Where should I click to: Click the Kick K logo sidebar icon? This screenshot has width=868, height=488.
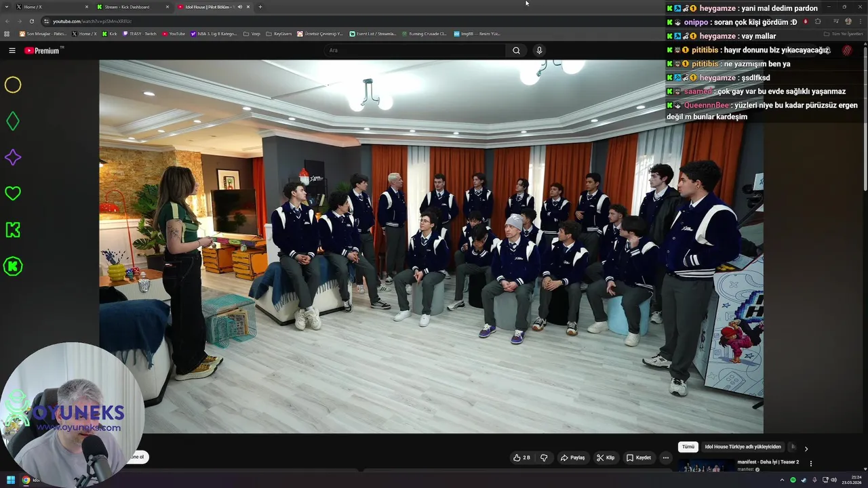click(13, 230)
